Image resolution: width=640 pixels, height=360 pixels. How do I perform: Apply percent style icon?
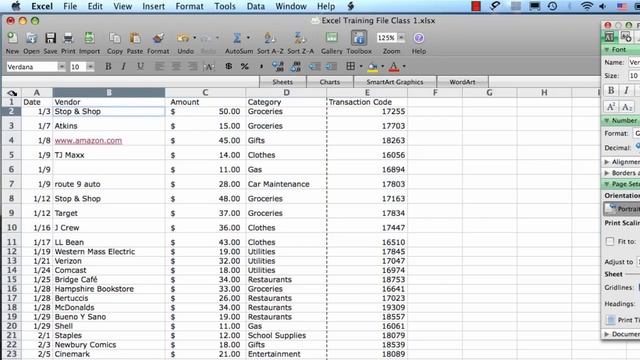coord(244,66)
